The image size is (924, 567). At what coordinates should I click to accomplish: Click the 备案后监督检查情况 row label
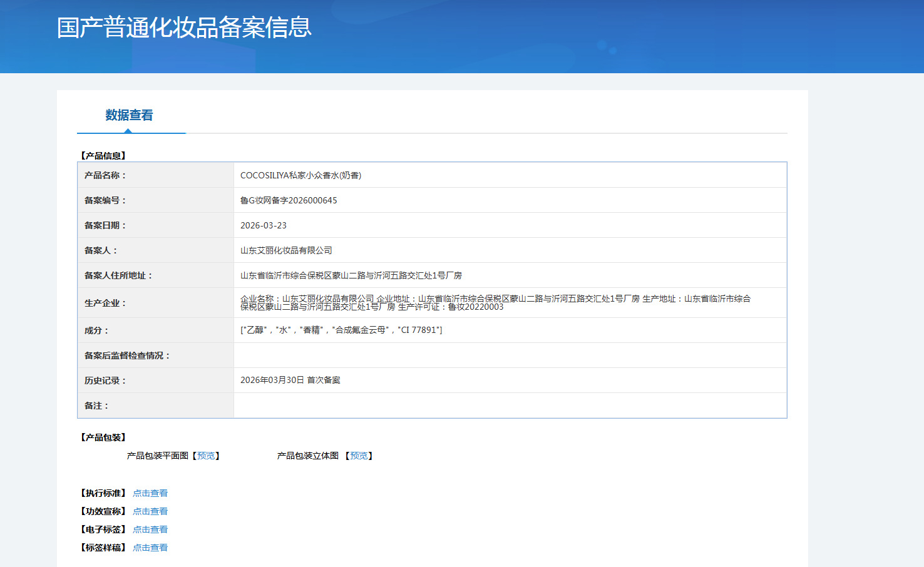click(x=127, y=355)
